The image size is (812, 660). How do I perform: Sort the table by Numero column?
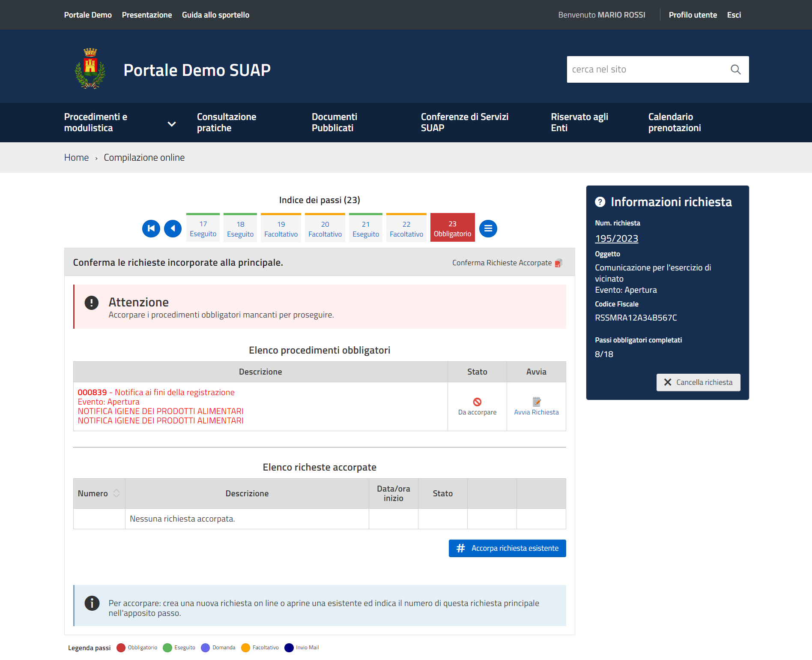click(x=116, y=493)
